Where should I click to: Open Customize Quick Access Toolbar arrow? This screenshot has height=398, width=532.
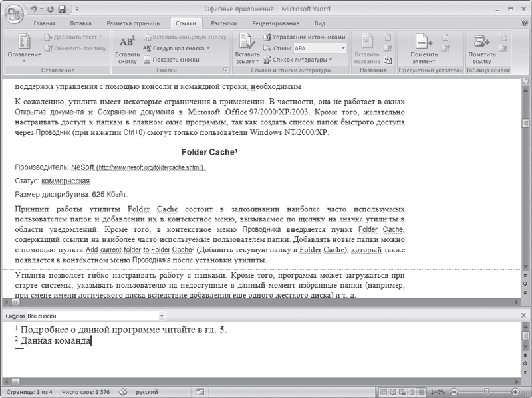click(x=77, y=9)
